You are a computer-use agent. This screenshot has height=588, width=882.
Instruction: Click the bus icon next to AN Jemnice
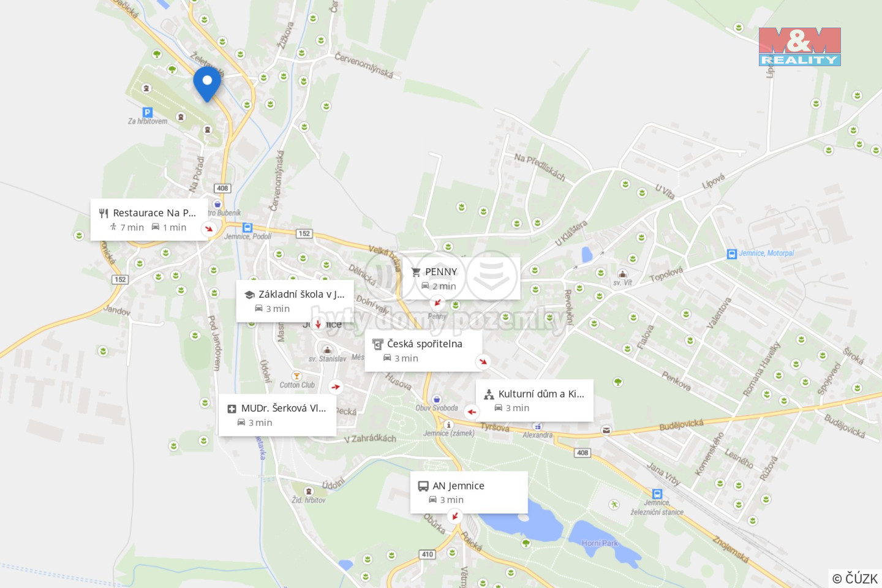pyautogui.click(x=423, y=486)
